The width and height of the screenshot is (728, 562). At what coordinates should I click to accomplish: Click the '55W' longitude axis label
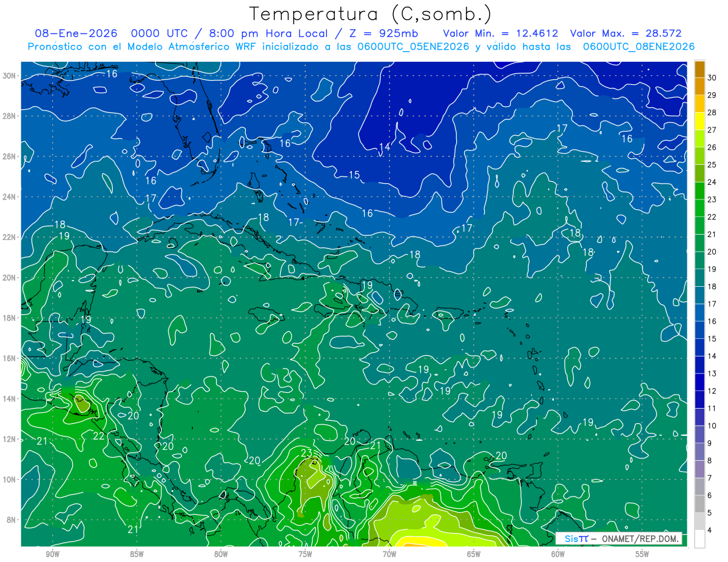(642, 554)
